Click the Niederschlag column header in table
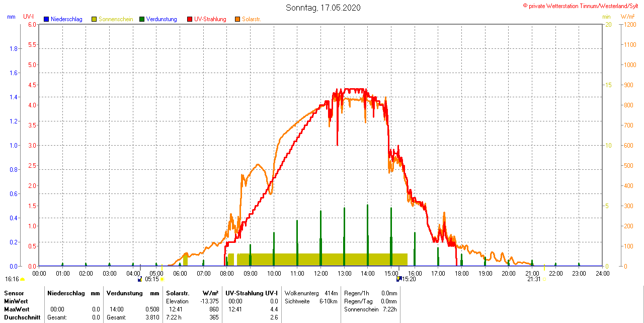Screen dimensions: 644x323 coord(67,293)
